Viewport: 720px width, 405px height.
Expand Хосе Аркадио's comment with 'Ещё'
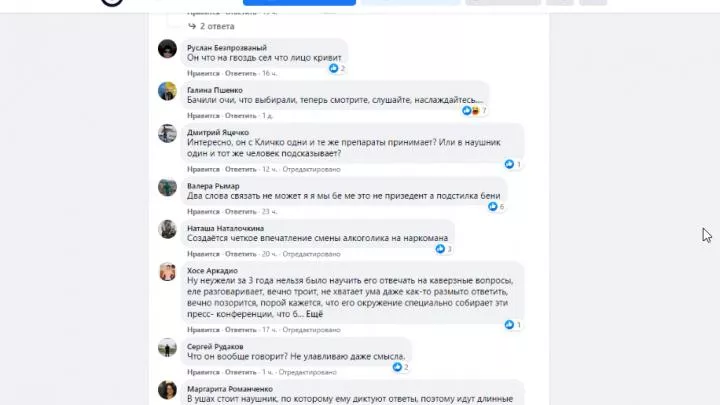[x=315, y=314]
